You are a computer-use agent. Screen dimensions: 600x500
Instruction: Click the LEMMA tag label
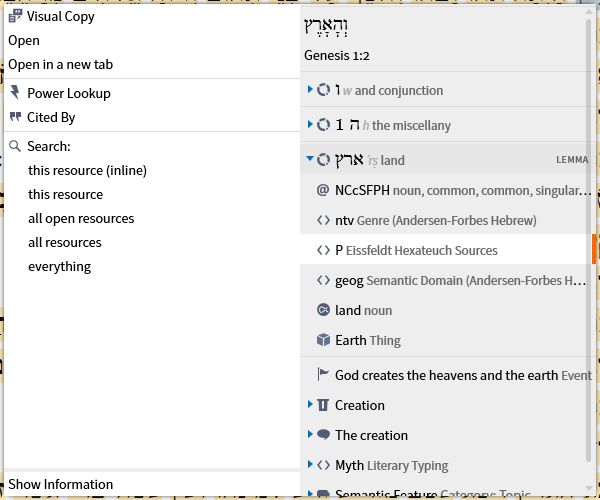572,160
